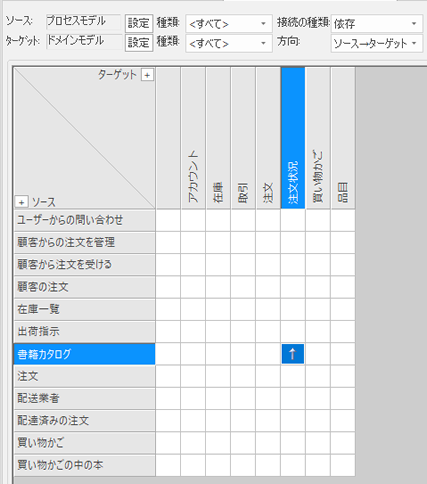Open the 接続の種類 dropdown showing 依存

(377, 24)
